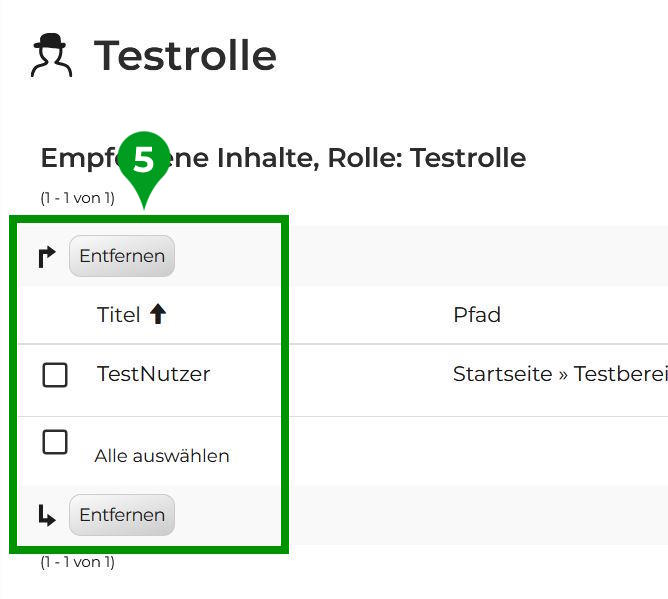Screen dimensions: 668x599
Task: Click the Empfohlene Inhalte section heading
Action: point(283,158)
